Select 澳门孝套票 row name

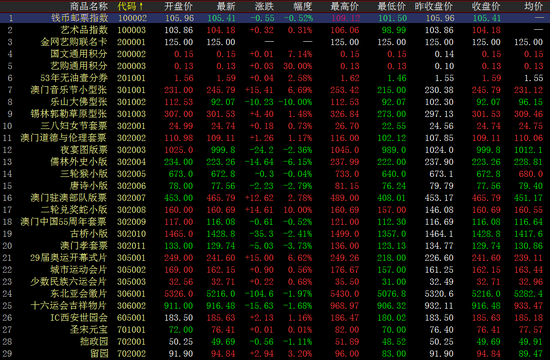pos(84,246)
